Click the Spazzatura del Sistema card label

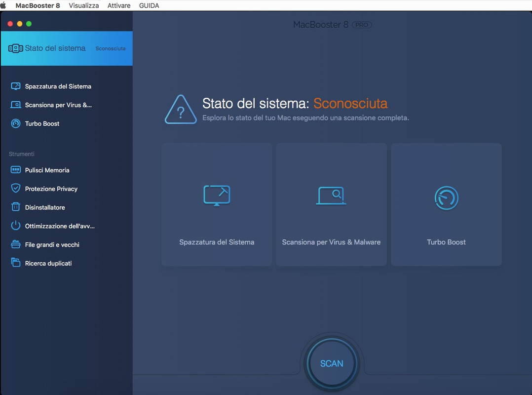(x=217, y=242)
